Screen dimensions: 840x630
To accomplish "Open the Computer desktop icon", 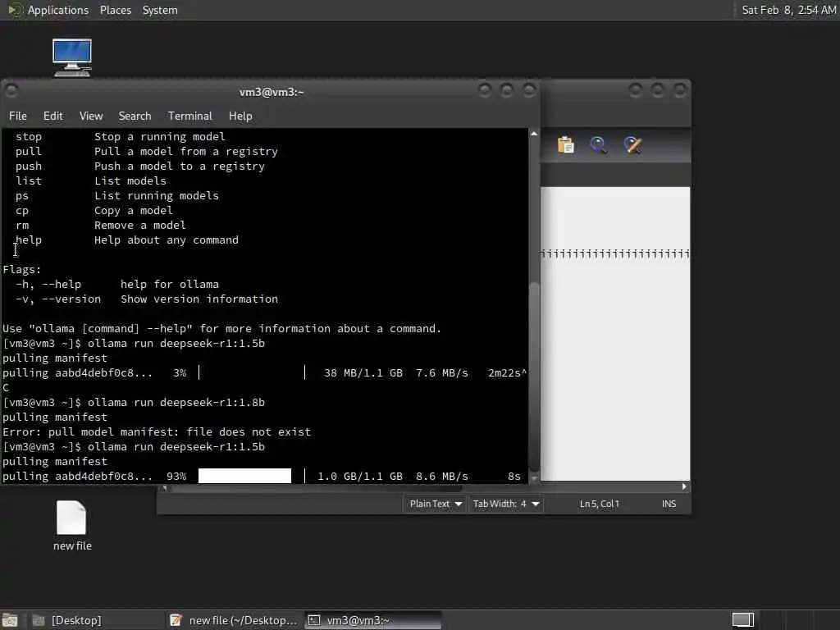I will pyautogui.click(x=72, y=58).
